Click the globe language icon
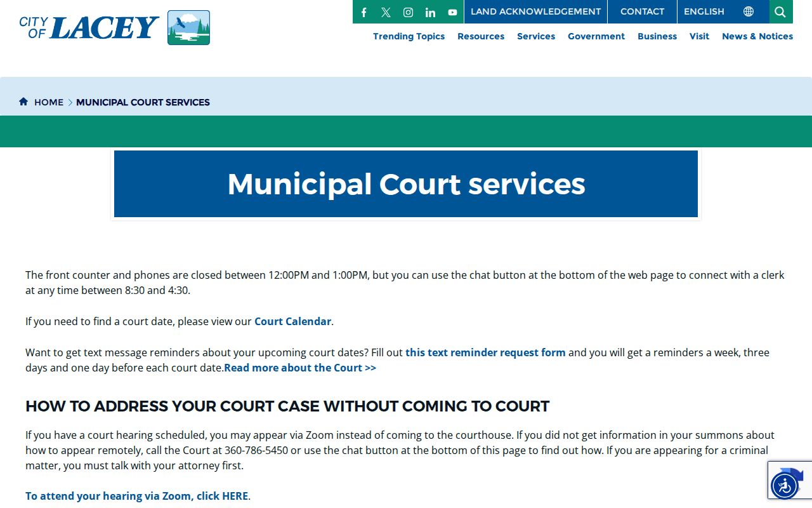The image size is (812, 508). click(x=749, y=11)
